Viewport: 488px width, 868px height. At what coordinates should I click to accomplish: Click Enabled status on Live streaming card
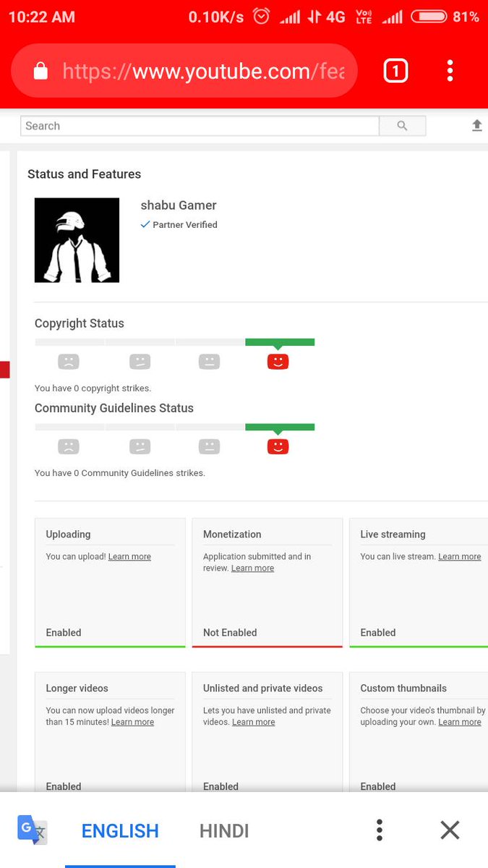coord(378,633)
